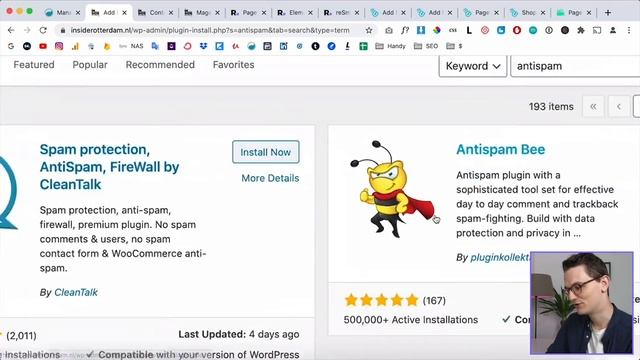640x360 pixels.
Task: Click Install Now for CleanTalk plugin
Action: coord(266,152)
